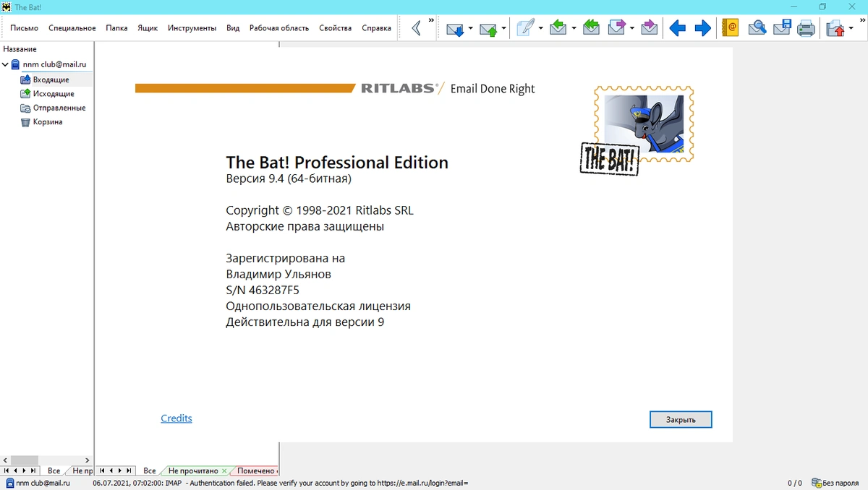The width and height of the screenshot is (868, 490).
Task: Jump to last tab in message list strip
Action: 129,470
